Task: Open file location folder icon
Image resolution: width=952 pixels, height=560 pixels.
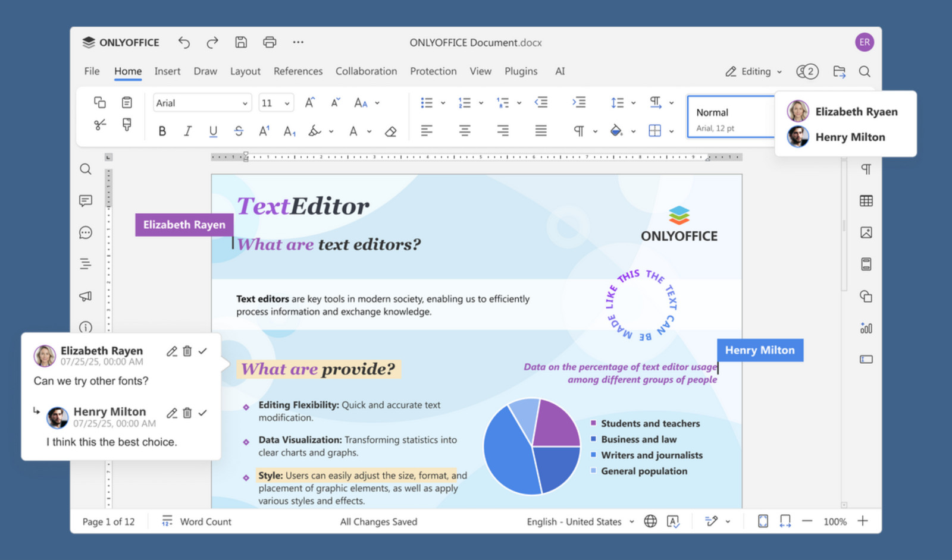Action: (840, 71)
